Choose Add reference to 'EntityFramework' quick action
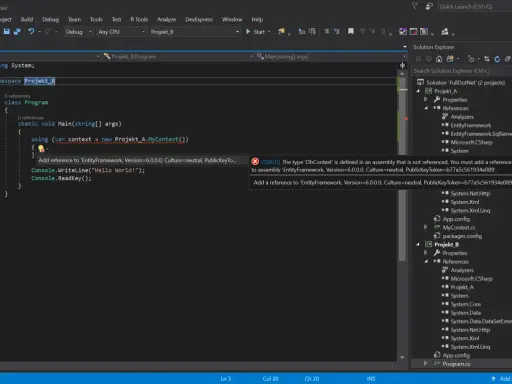The image size is (512, 384). point(137,160)
